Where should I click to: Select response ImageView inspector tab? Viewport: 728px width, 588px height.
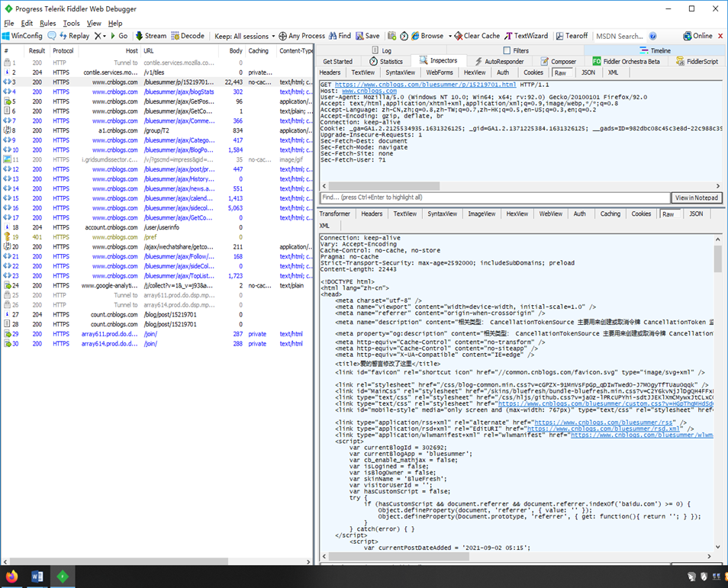coord(482,214)
